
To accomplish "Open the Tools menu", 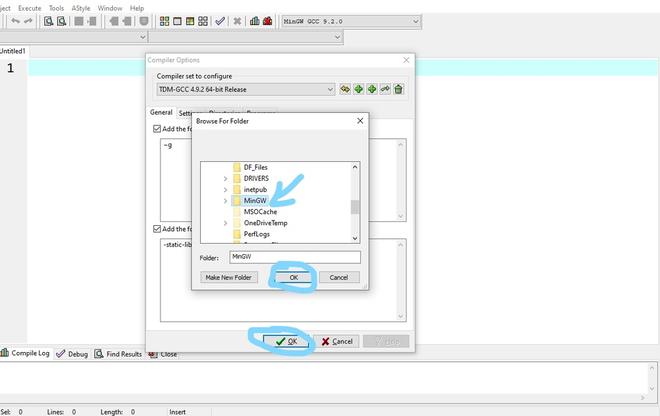I will 56,8.
